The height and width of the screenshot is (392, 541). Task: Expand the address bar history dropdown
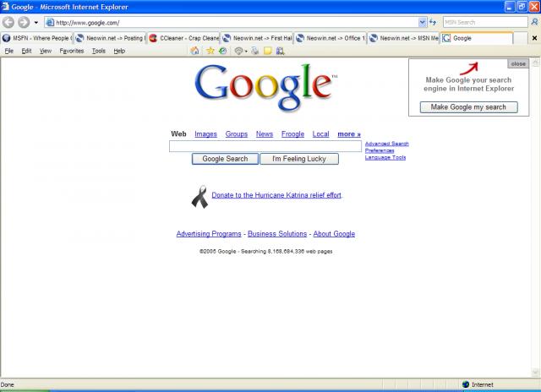coord(423,23)
